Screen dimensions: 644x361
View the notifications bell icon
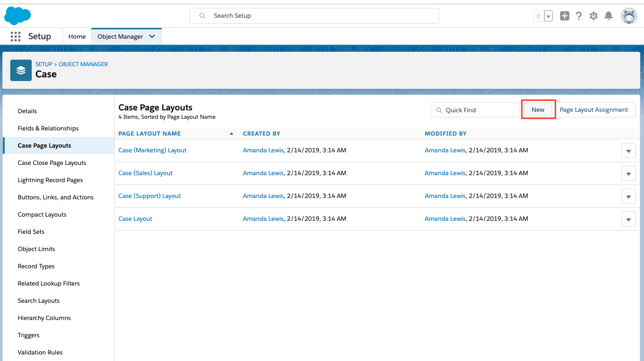coord(609,16)
